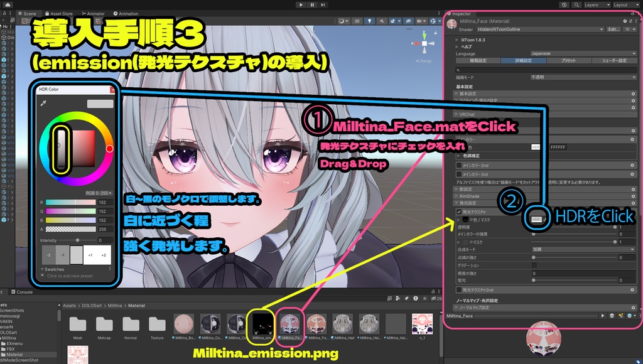Click the scene visibility icon in the Scene toolbar
Image resolution: width=643 pixels, height=364 pixels.
point(409,22)
